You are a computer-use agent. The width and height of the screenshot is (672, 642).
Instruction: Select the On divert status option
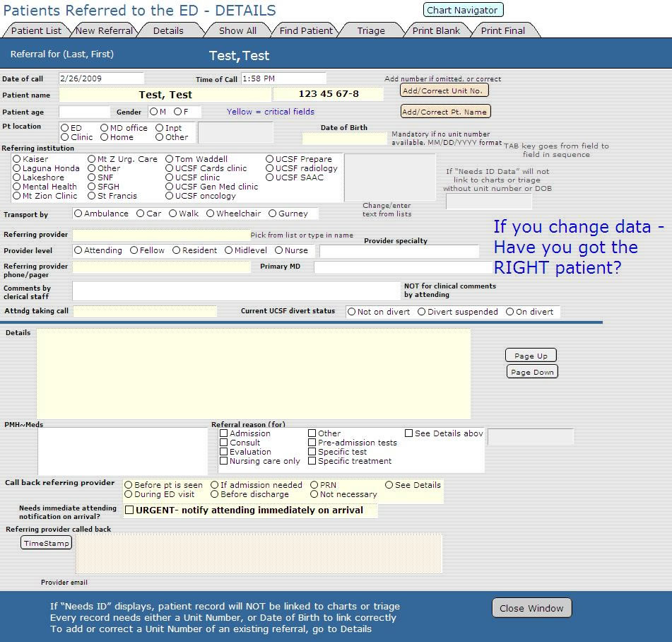click(x=509, y=312)
